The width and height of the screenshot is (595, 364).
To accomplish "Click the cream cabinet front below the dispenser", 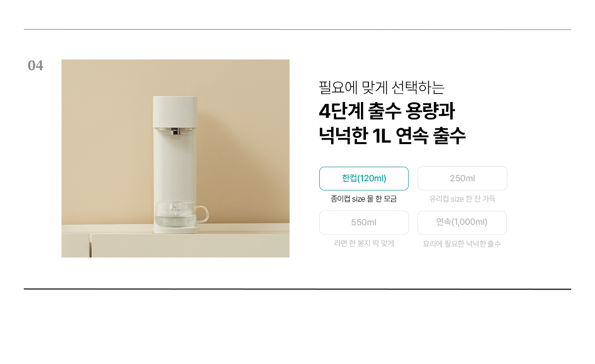I will 188,245.
